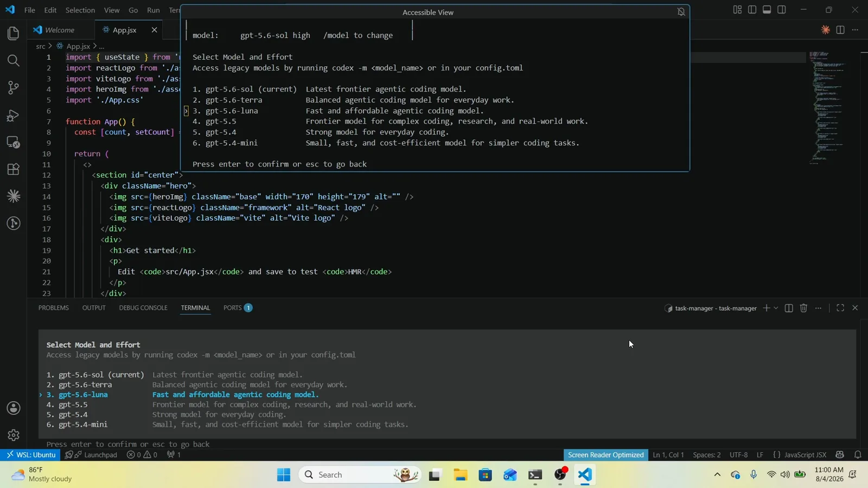Switch to the Ports panel tab
This screenshot has width=868, height=488.
[x=238, y=308]
